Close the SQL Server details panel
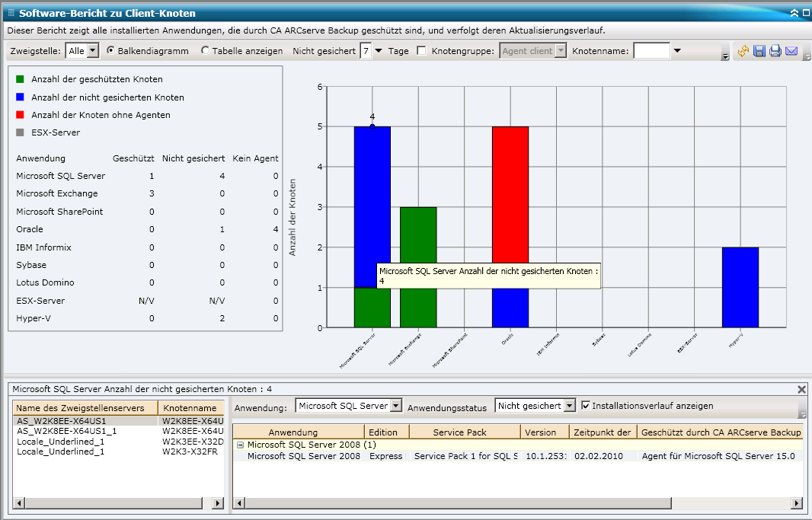This screenshot has width=812, height=520. tap(801, 389)
